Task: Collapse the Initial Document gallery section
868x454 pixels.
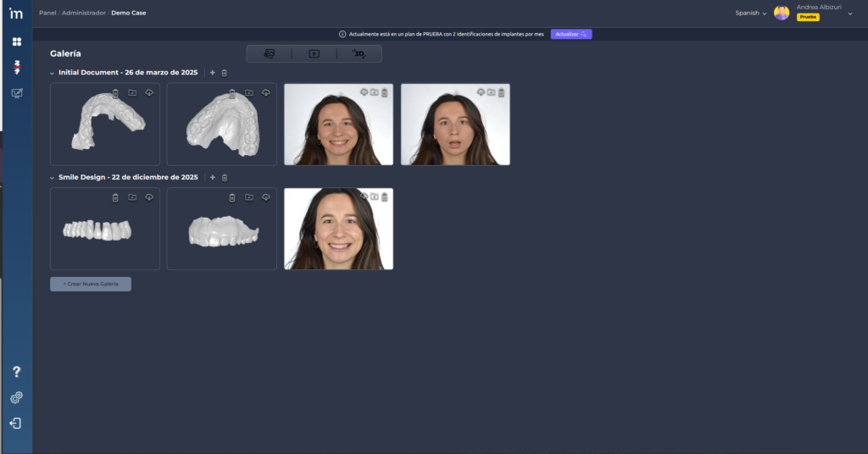Action: (52, 73)
